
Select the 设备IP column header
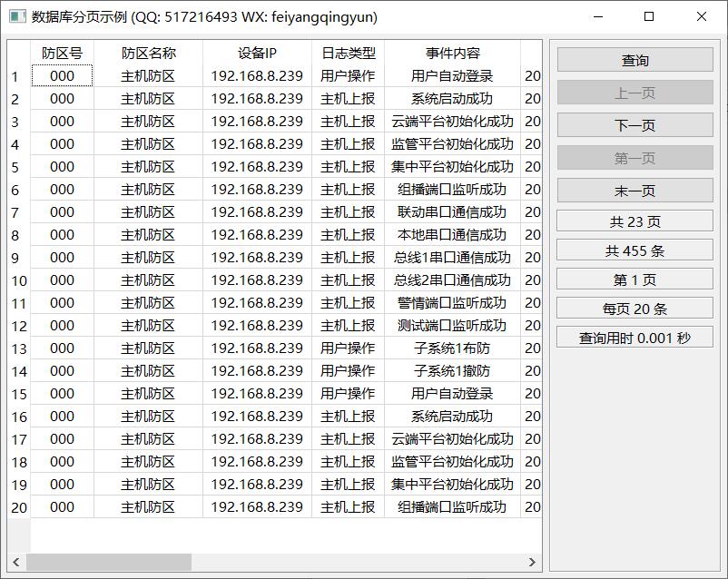coord(257,54)
